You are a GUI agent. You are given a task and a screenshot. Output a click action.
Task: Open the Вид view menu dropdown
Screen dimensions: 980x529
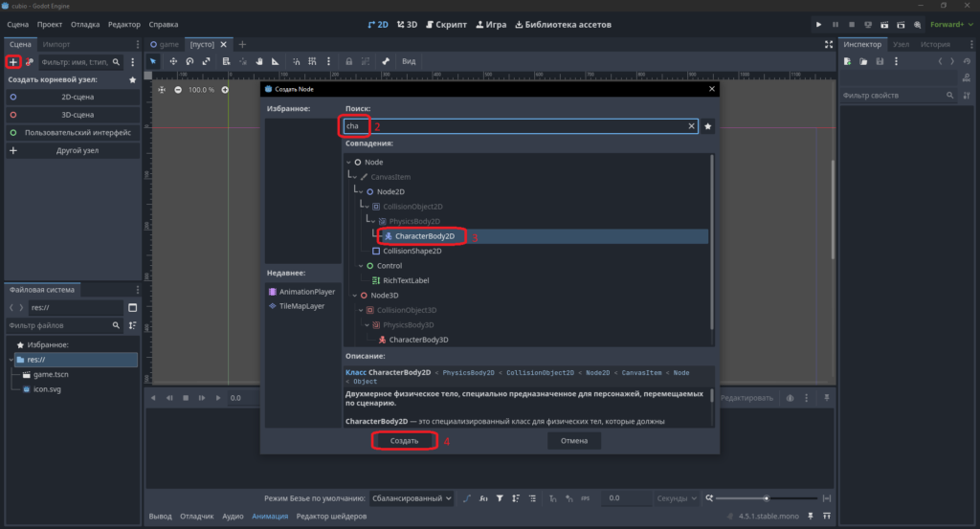pos(409,61)
